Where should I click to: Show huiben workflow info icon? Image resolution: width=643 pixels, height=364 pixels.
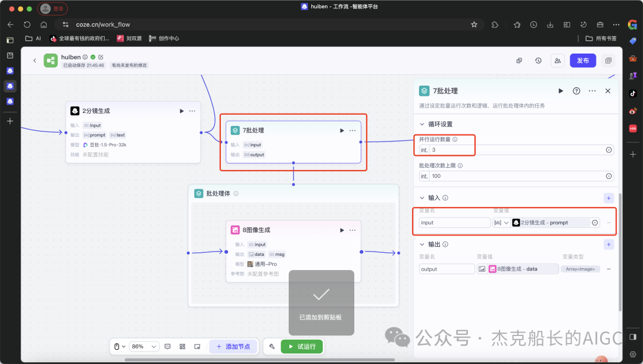coord(85,57)
